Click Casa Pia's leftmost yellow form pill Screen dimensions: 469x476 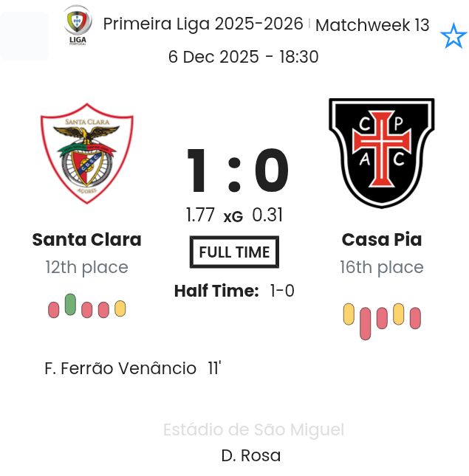click(x=349, y=314)
